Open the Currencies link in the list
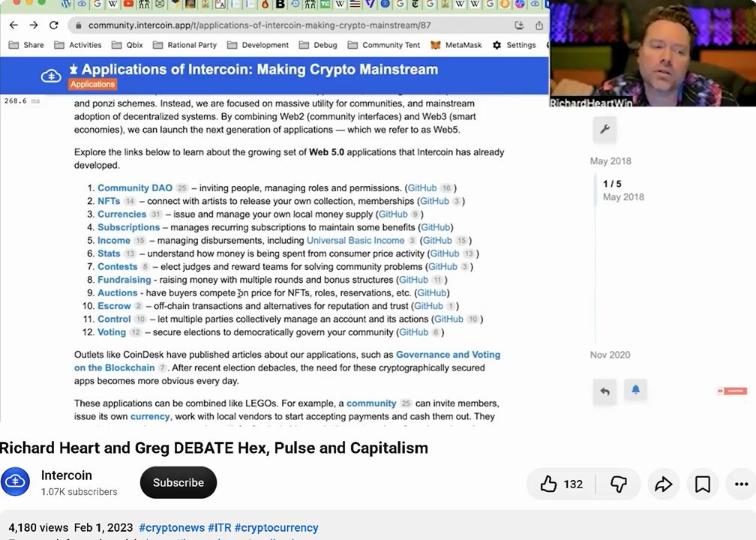The height and width of the screenshot is (540, 756). [122, 214]
